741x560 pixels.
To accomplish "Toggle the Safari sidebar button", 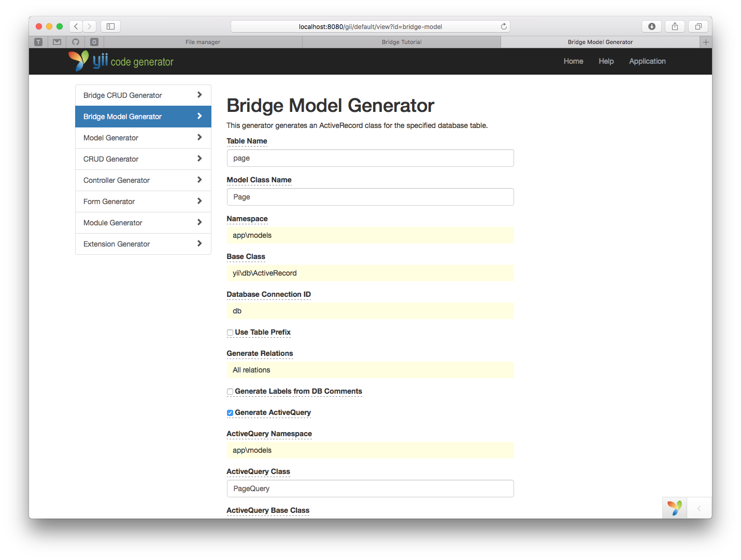I will pyautogui.click(x=110, y=26).
